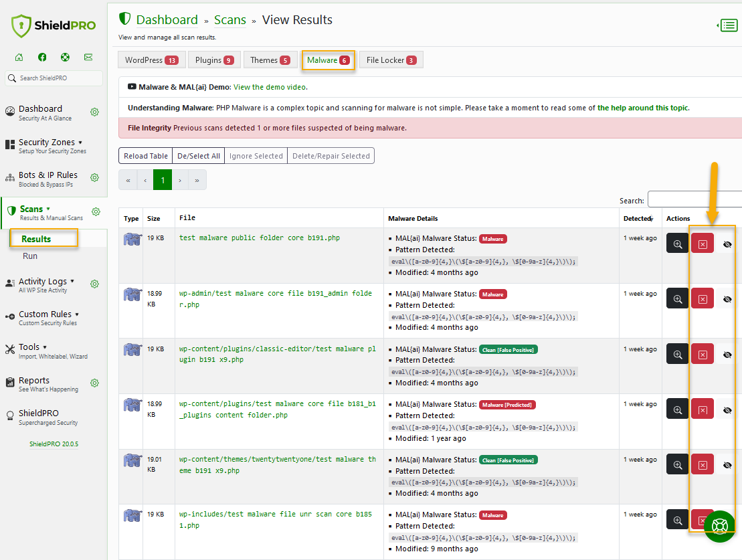Ignore classic-editor plugin b191 x9.php file

727,355
